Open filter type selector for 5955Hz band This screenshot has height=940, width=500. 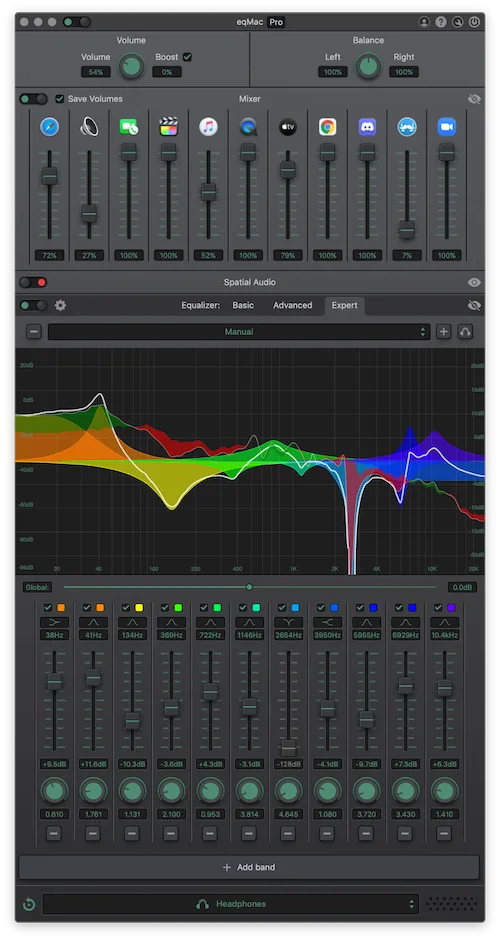click(x=366, y=622)
